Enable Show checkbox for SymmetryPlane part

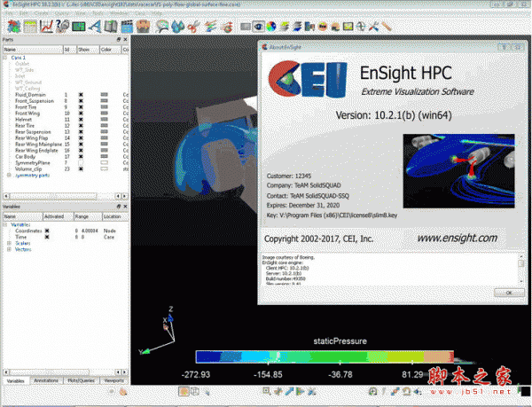click(81, 163)
